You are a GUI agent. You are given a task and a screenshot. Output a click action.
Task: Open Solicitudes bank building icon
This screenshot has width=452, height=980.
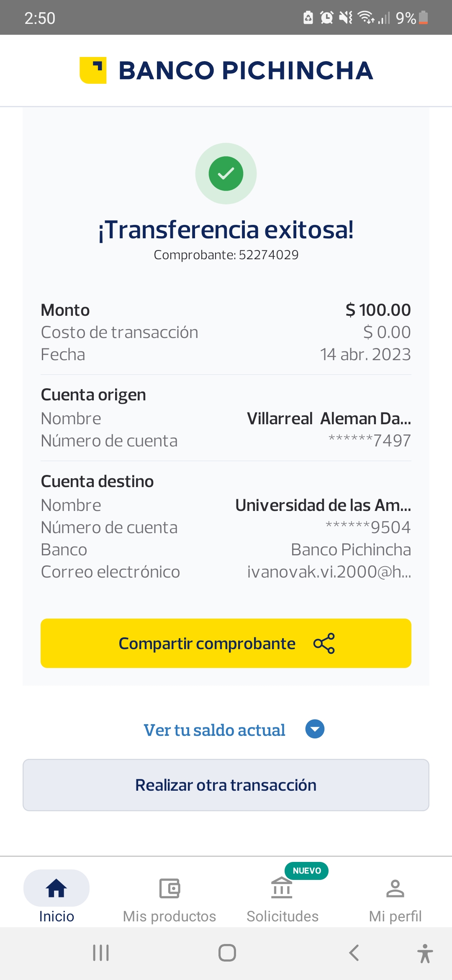[282, 888]
